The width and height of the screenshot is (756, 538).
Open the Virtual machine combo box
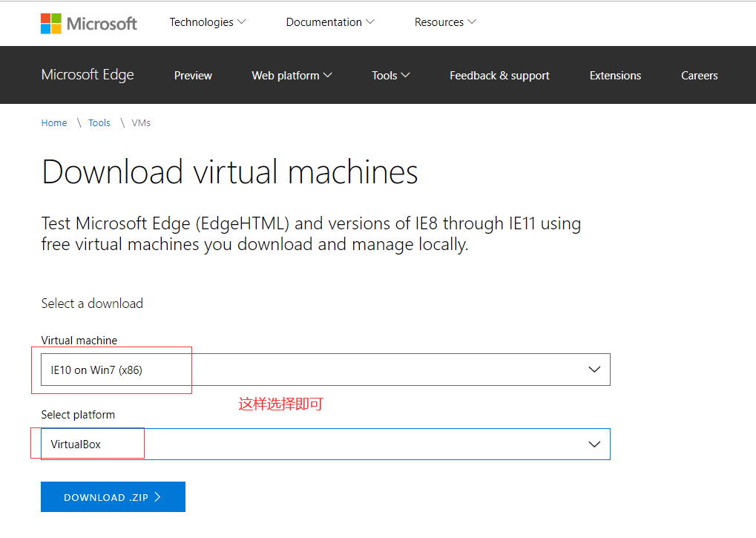coord(326,370)
